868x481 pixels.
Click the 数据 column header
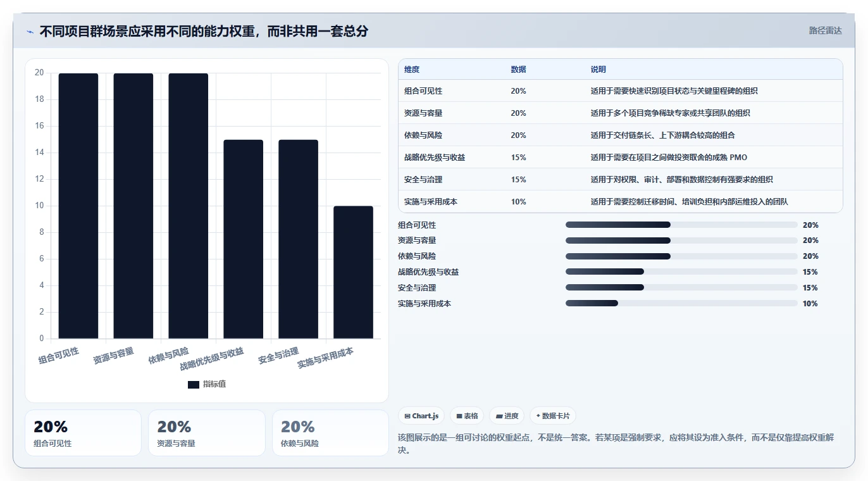click(518, 70)
